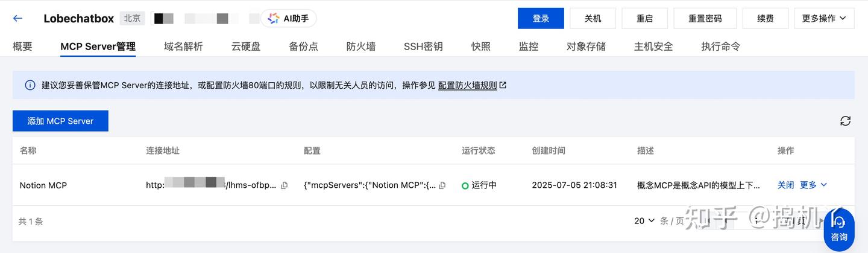Copy the Notion MCP configuration JSON
This screenshot has height=253, width=868.
pos(442,185)
